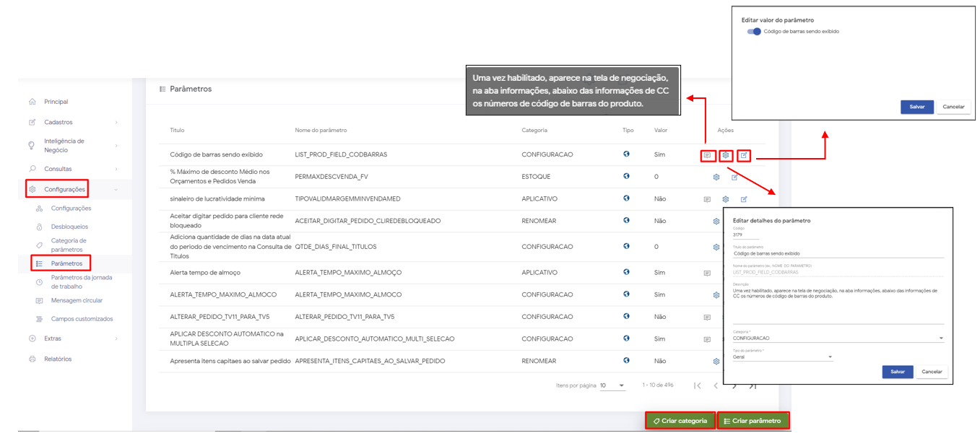Viewport: 980px width, 433px height.
Task: Click gear icon in PERMAXDESCVENDA_FV row
Action: [716, 177]
